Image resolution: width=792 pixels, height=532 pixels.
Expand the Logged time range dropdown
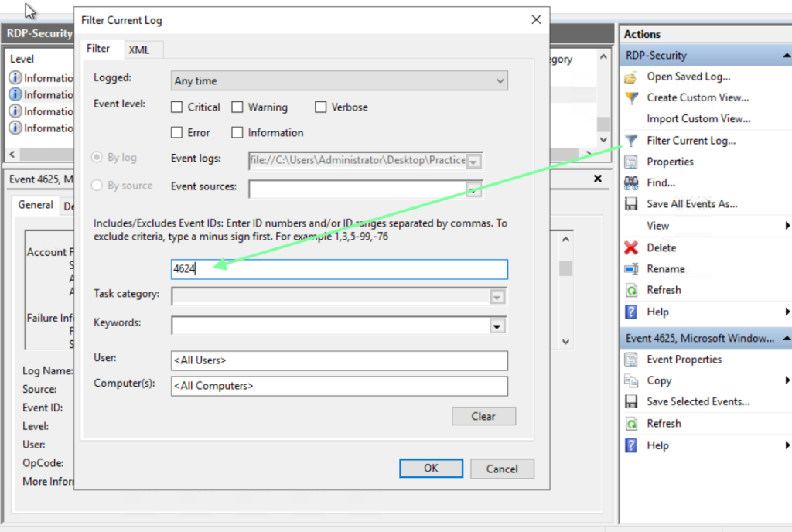click(500, 81)
